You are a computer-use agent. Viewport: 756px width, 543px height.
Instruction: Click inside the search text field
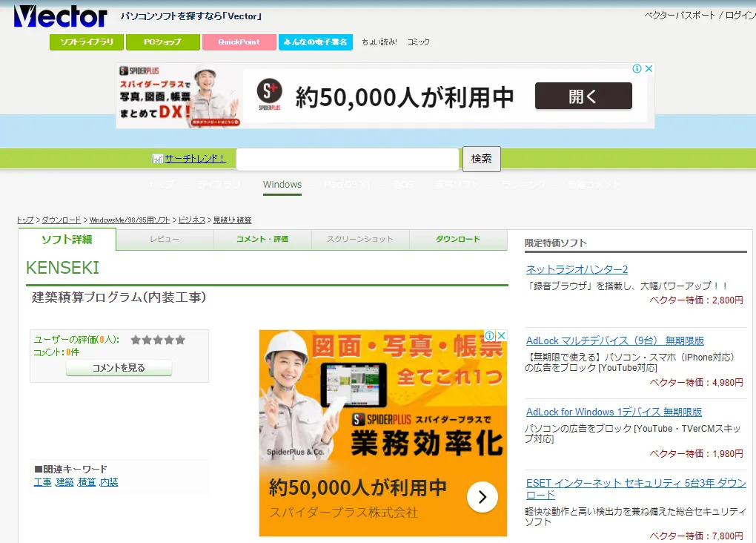tap(348, 159)
